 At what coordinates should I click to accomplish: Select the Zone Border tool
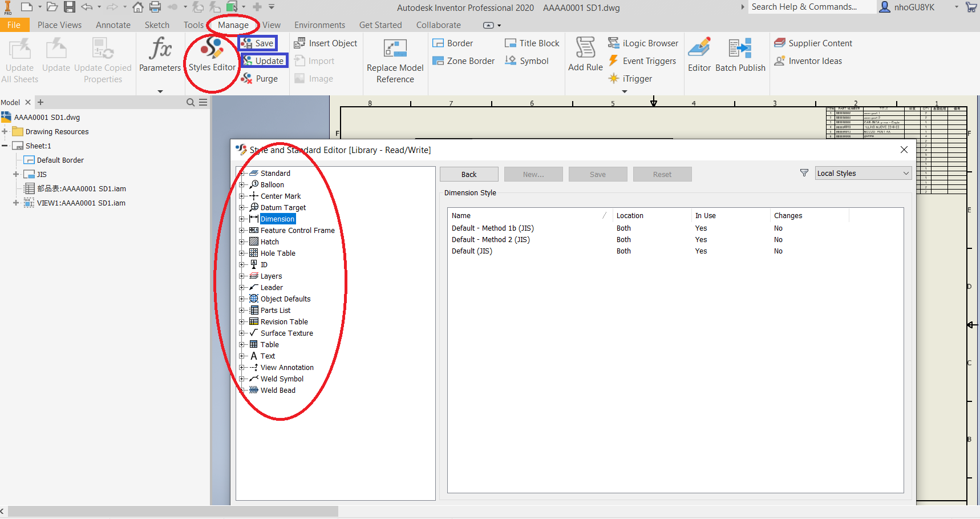[x=438, y=61]
